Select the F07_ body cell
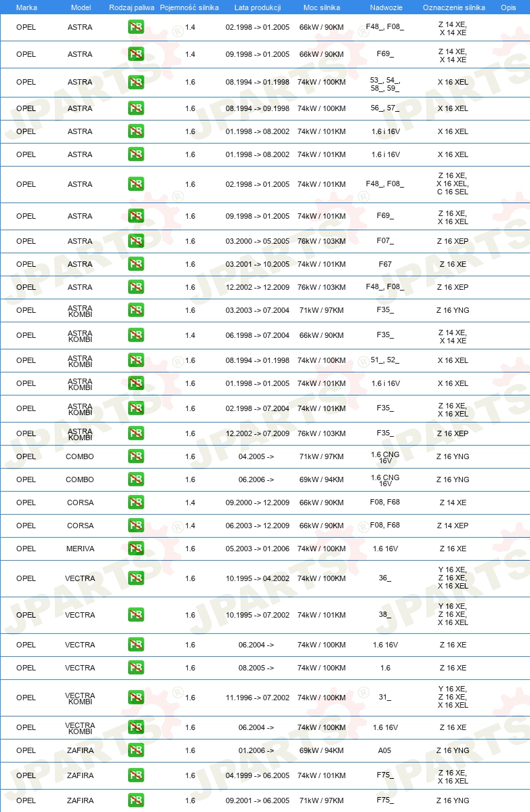The image size is (530, 812). coord(385,241)
